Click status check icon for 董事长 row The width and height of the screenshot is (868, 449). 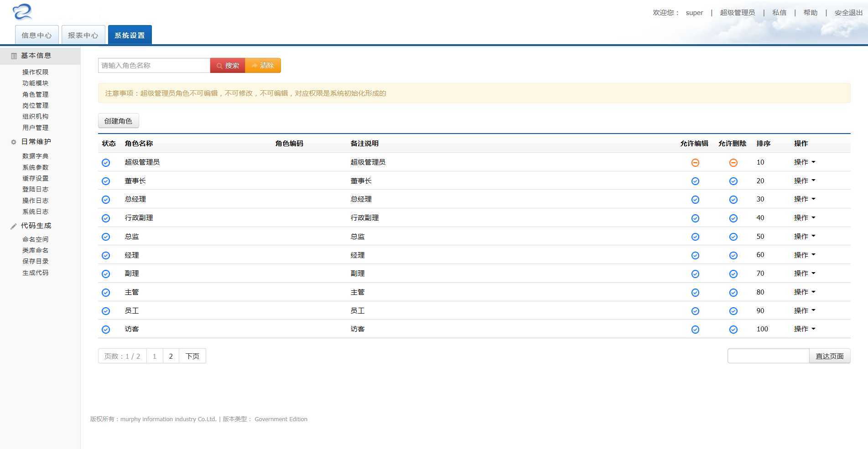pyautogui.click(x=106, y=181)
